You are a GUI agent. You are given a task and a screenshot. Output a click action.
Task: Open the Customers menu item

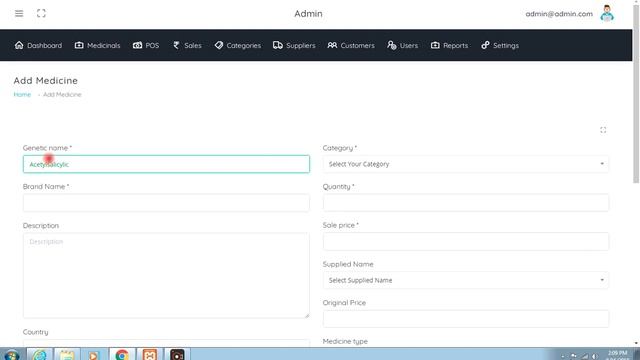tap(351, 45)
